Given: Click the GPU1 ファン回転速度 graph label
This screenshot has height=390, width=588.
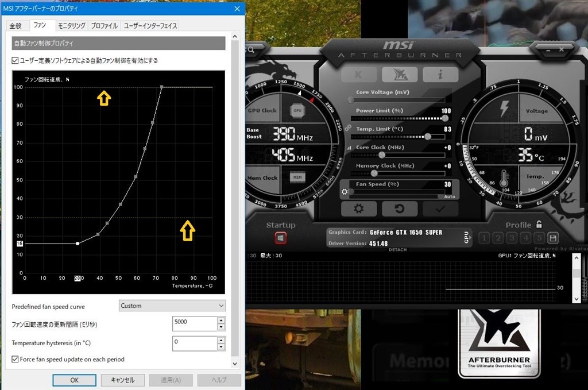Looking at the screenshot, I should tap(527, 256).
